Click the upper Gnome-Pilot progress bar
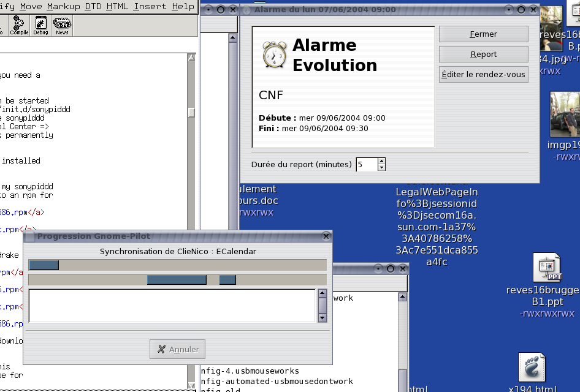The height and width of the screenshot is (392, 580). point(178,265)
